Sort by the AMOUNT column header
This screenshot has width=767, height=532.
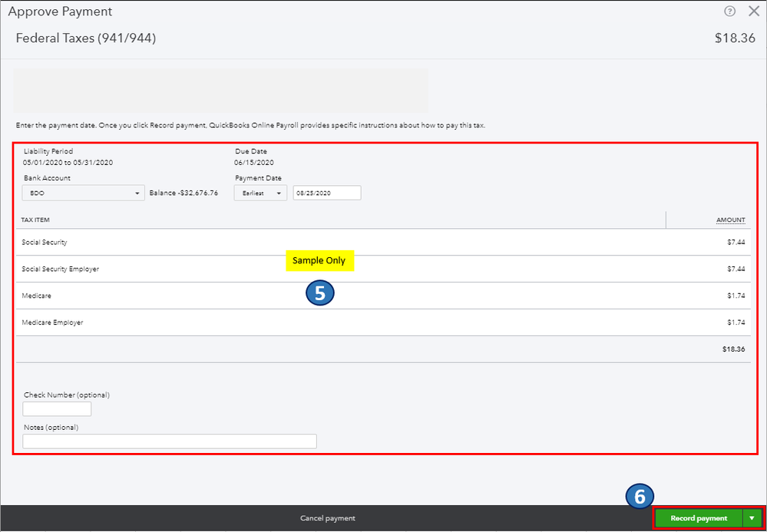pyautogui.click(x=731, y=220)
